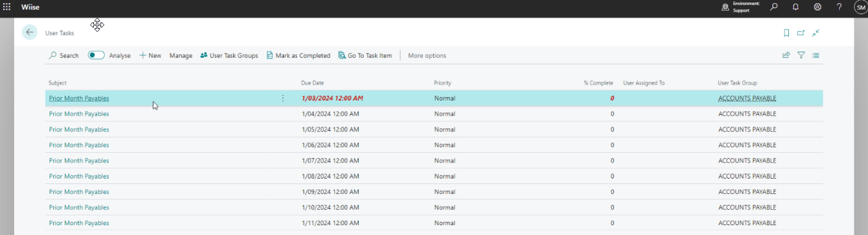868x235 pixels.
Task: Open the notifications bell
Action: pos(796,7)
